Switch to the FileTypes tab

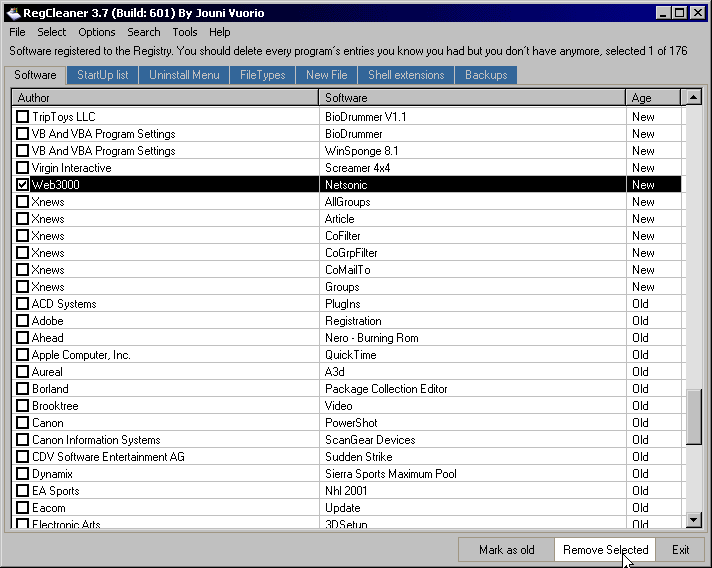click(x=262, y=75)
